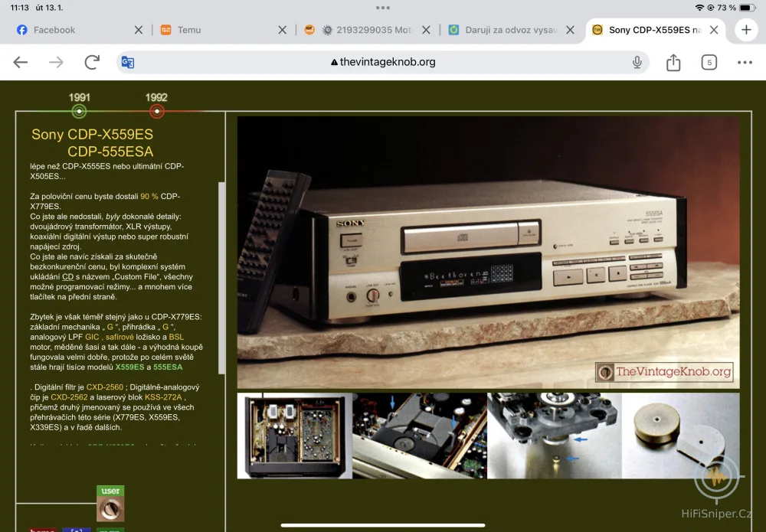Follow the safírové link

coord(119,337)
